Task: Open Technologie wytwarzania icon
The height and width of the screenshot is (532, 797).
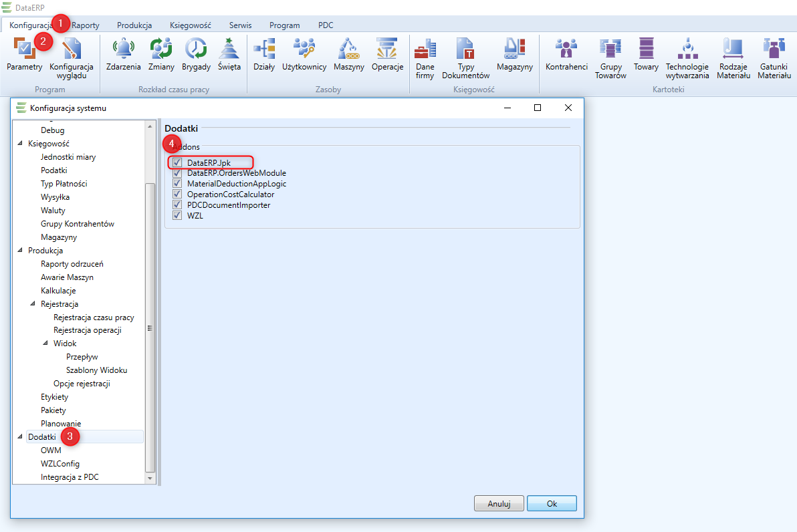Action: (687, 49)
